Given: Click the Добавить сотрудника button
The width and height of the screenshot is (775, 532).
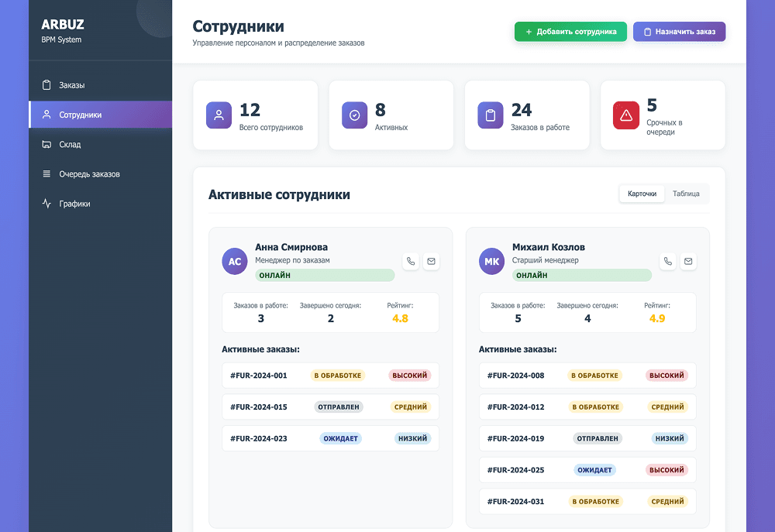Looking at the screenshot, I should [570, 32].
